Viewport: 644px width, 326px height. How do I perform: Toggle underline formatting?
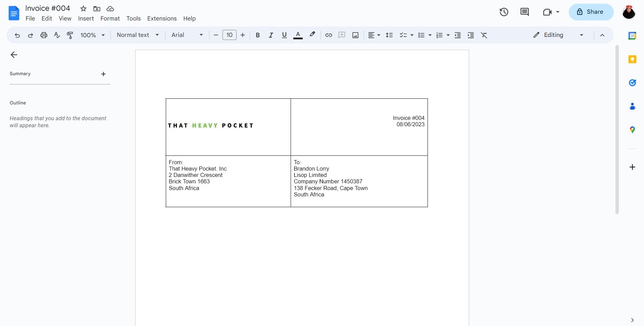tap(284, 35)
